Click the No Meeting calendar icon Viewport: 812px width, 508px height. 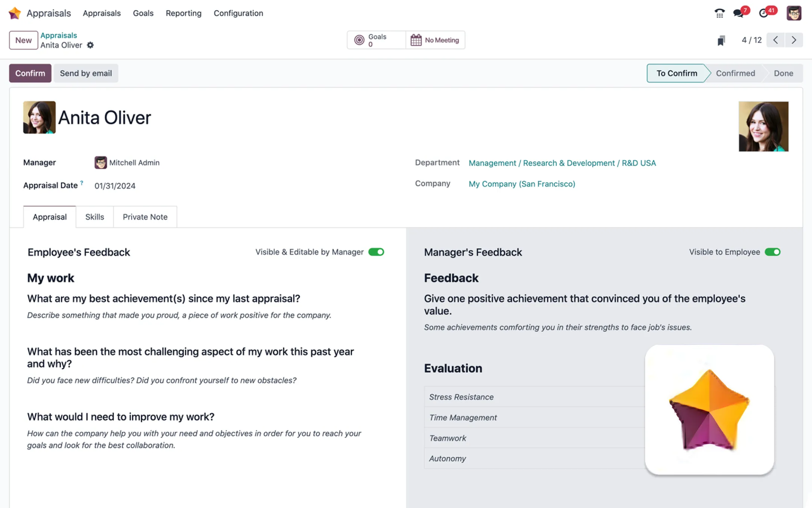point(416,40)
